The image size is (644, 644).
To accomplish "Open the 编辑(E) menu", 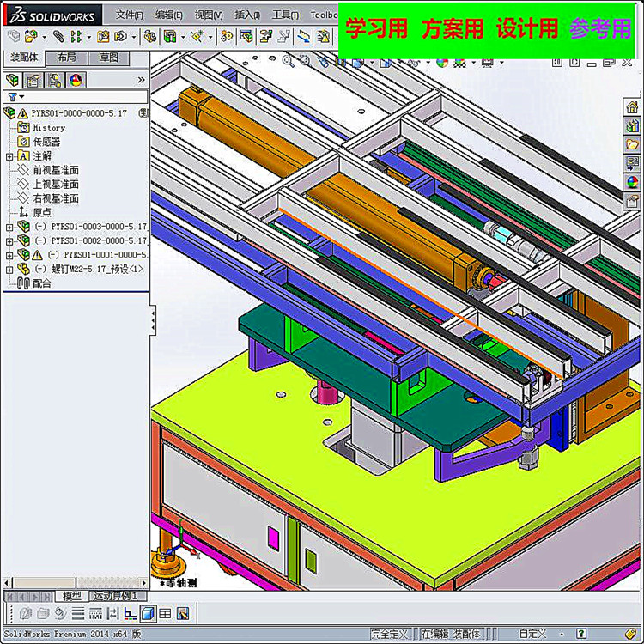I will (x=169, y=15).
